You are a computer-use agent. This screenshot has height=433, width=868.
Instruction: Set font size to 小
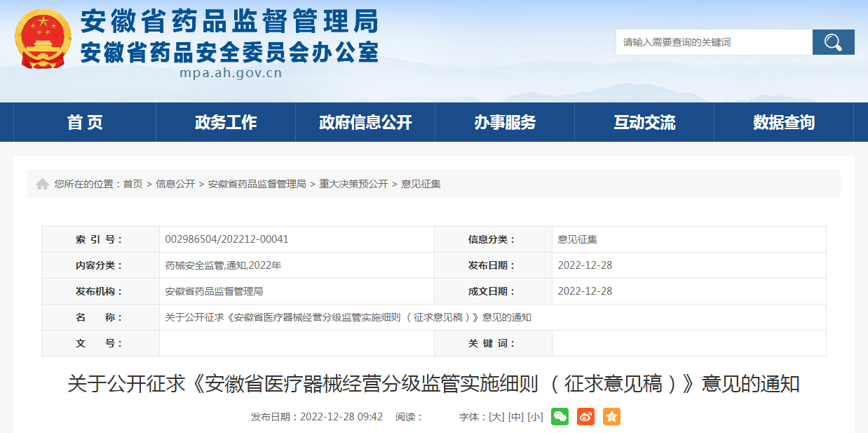click(536, 417)
